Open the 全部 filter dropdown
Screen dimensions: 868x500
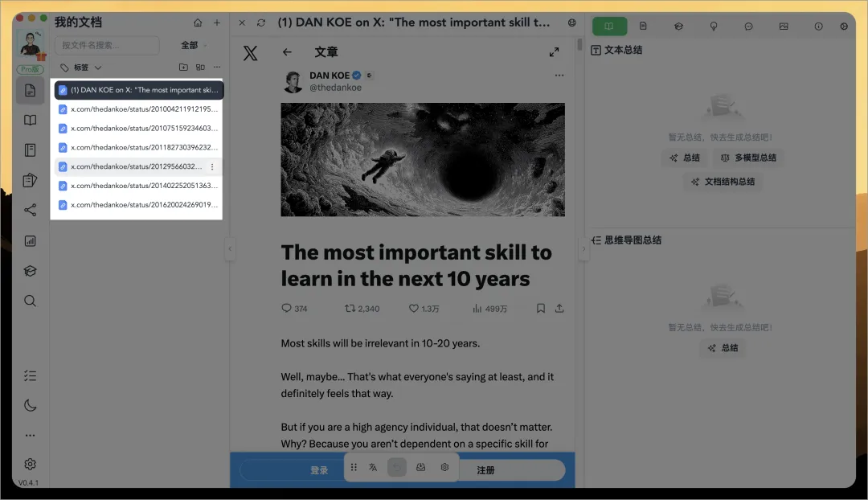193,45
